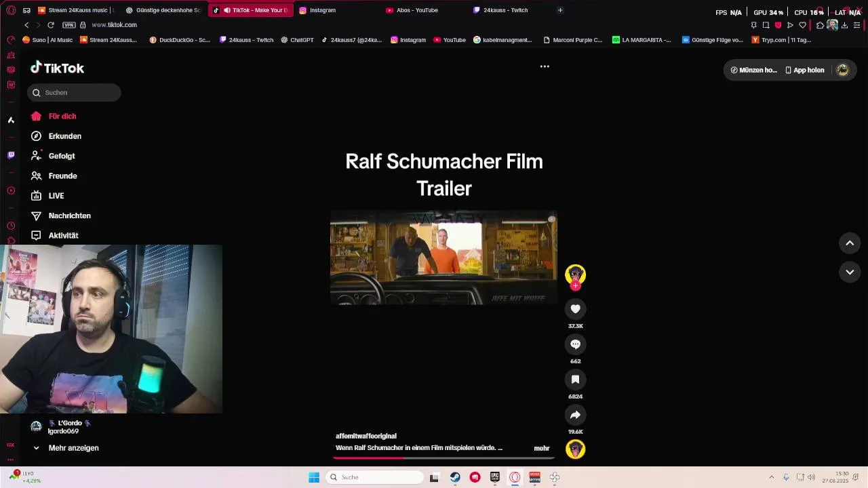The image size is (868, 488).
Task: Open Nachrichten in sidebar
Action: pyautogui.click(x=61, y=216)
